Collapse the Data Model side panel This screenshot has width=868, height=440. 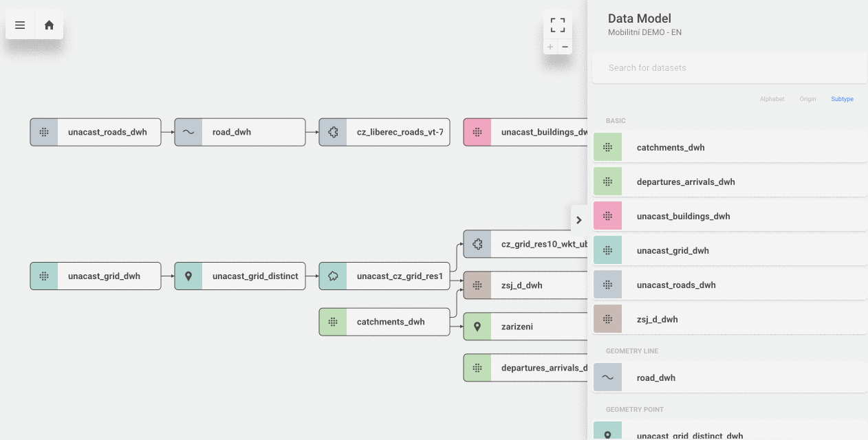point(578,220)
